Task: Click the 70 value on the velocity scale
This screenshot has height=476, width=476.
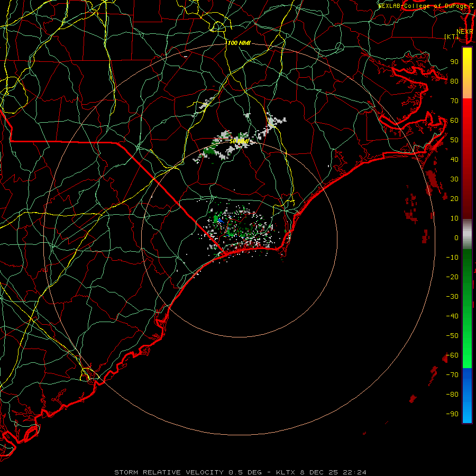Action: click(x=454, y=101)
